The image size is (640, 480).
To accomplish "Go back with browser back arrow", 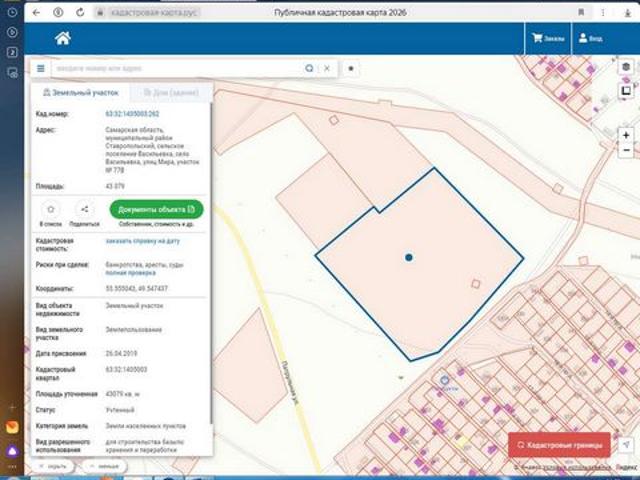I will (x=36, y=13).
